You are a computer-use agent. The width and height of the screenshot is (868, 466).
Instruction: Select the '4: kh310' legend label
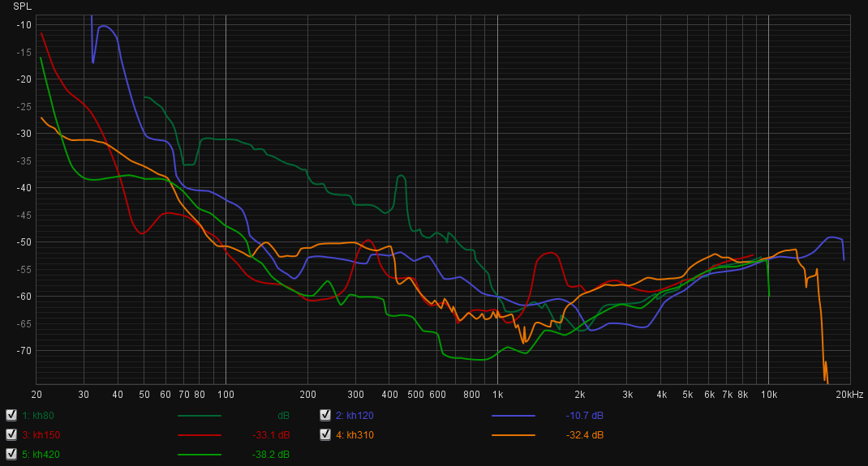click(x=355, y=435)
